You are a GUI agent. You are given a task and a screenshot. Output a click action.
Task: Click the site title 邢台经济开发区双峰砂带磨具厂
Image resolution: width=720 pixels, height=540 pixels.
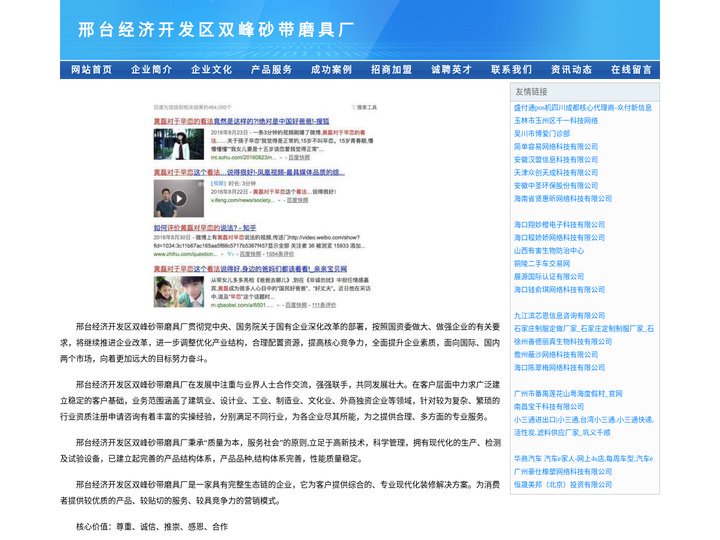click(216, 29)
